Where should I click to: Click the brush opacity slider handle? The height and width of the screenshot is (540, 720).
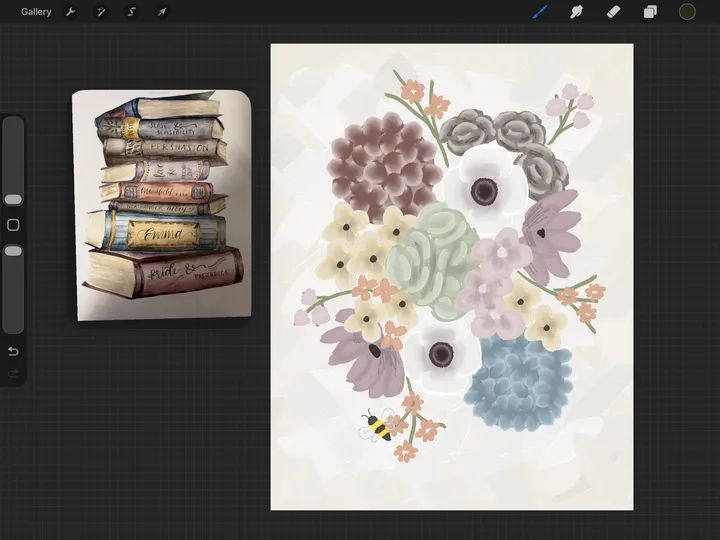click(x=13, y=251)
